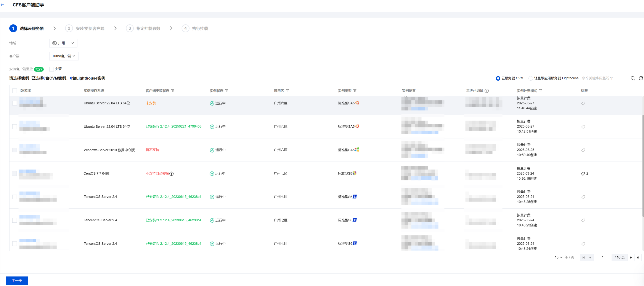The height and width of the screenshot is (286, 644).
Task: Click Windows logo beside 标准型SA5
Action: point(357,150)
